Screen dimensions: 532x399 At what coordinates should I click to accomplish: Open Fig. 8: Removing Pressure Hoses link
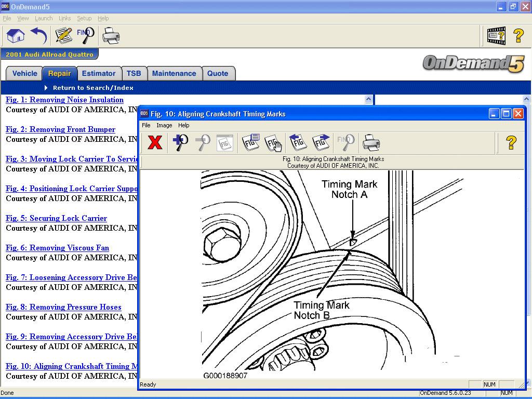63,307
